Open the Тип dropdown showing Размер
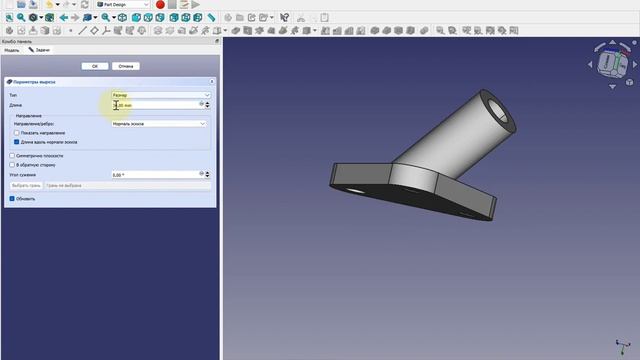 tap(161, 95)
